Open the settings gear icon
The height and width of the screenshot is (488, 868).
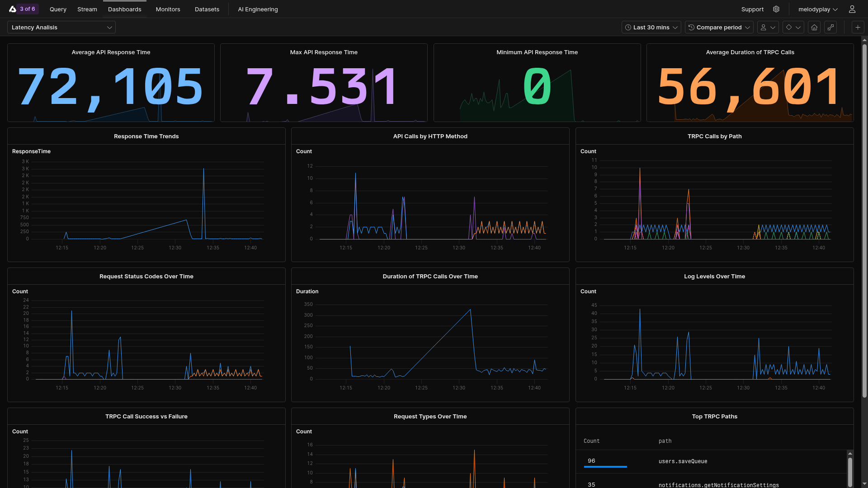pos(776,9)
